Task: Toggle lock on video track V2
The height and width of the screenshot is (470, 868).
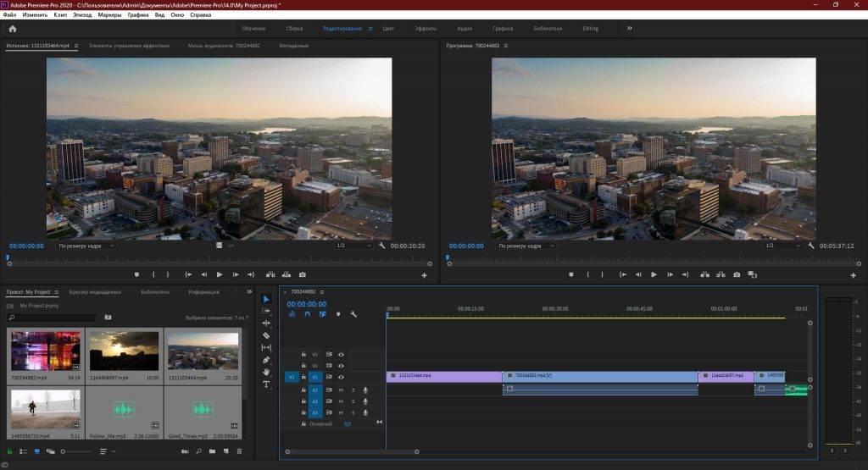Action: tap(303, 365)
